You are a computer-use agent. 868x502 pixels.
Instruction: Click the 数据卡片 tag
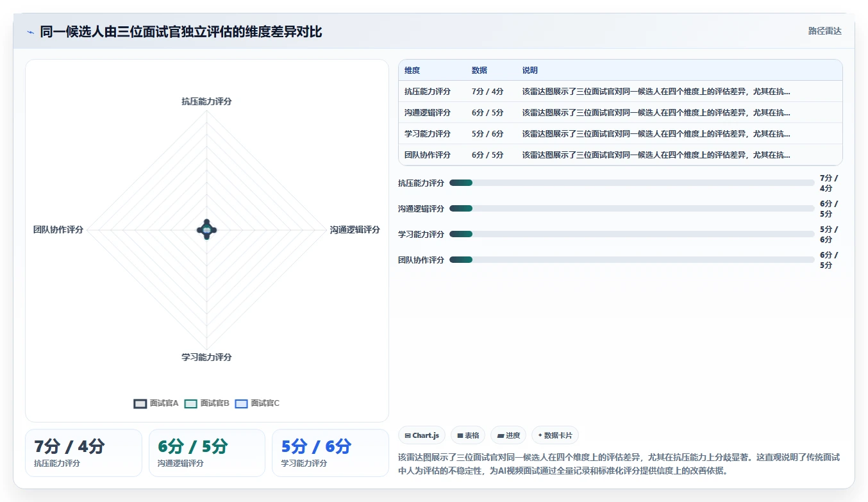[x=555, y=435]
